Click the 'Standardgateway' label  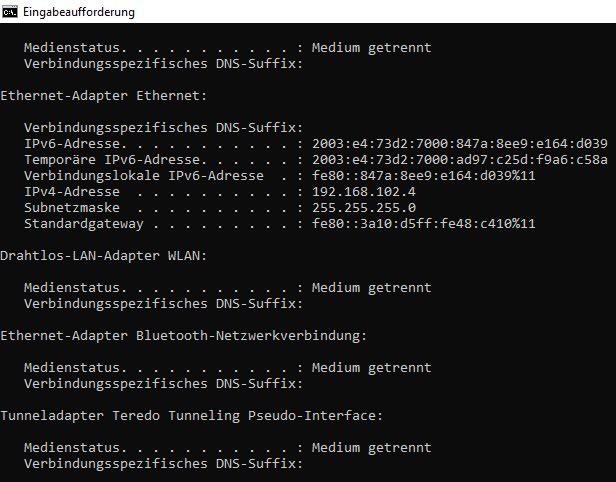(x=84, y=224)
